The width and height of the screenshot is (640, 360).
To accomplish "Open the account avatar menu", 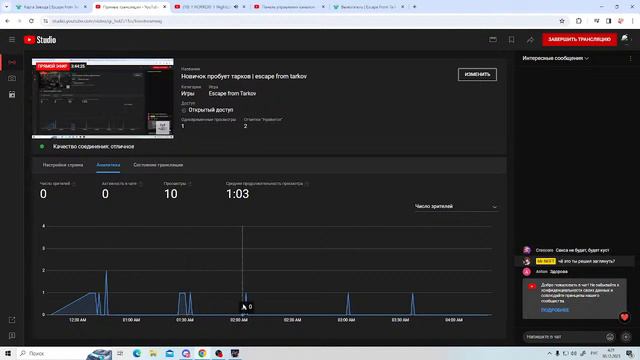I will pyautogui.click(x=625, y=39).
